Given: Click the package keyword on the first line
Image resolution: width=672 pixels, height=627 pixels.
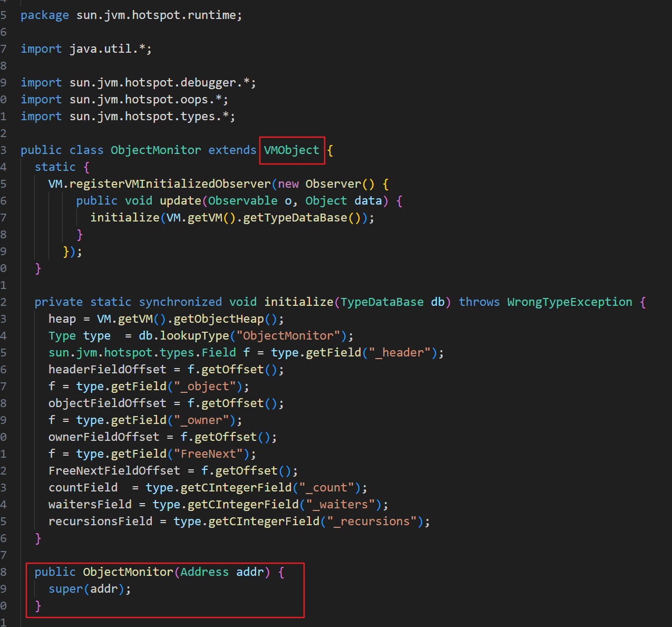Looking at the screenshot, I should click(x=44, y=15).
